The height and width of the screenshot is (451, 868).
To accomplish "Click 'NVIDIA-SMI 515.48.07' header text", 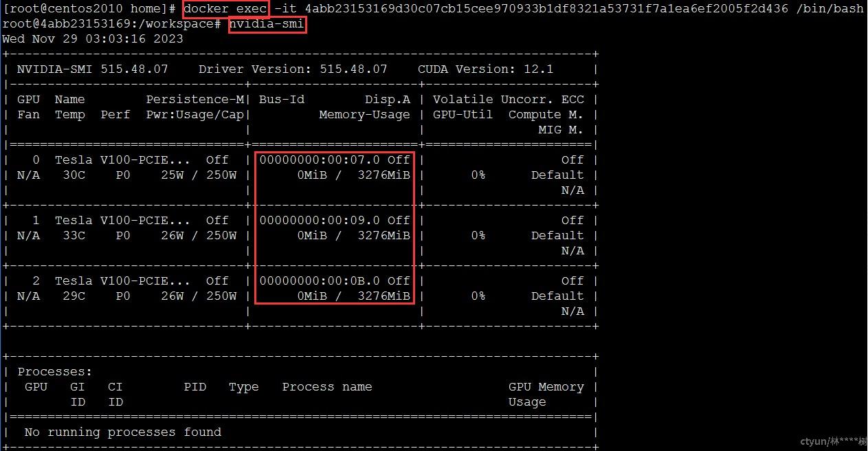I will pos(93,69).
